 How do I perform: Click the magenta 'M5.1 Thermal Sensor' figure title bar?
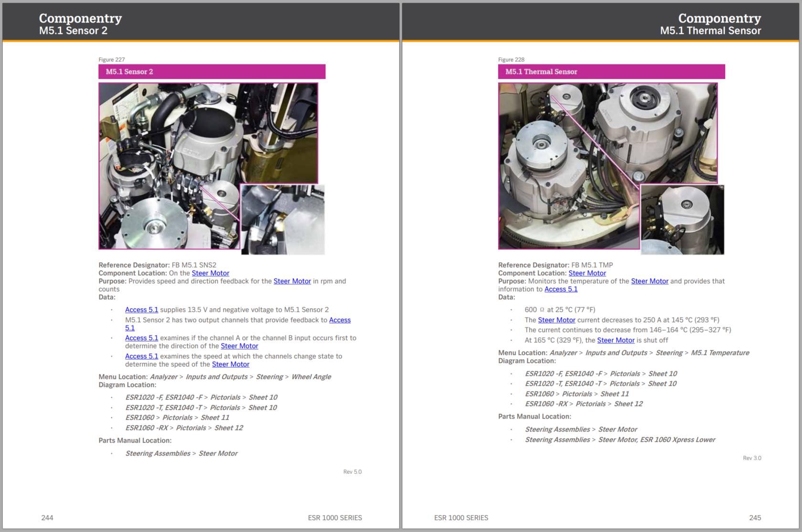coord(611,72)
